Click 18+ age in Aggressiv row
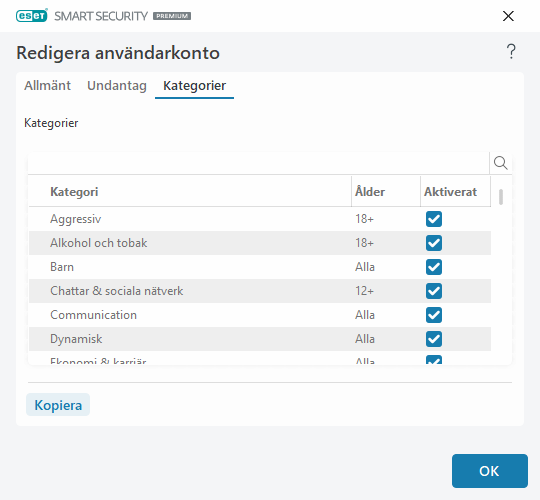This screenshot has width=540, height=500. tap(364, 219)
